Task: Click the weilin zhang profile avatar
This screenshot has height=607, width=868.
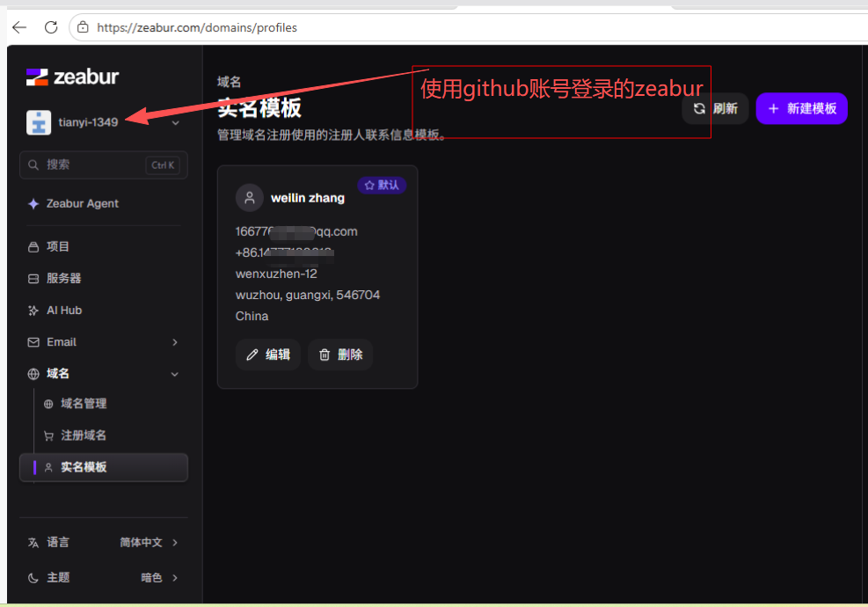Action: (250, 198)
